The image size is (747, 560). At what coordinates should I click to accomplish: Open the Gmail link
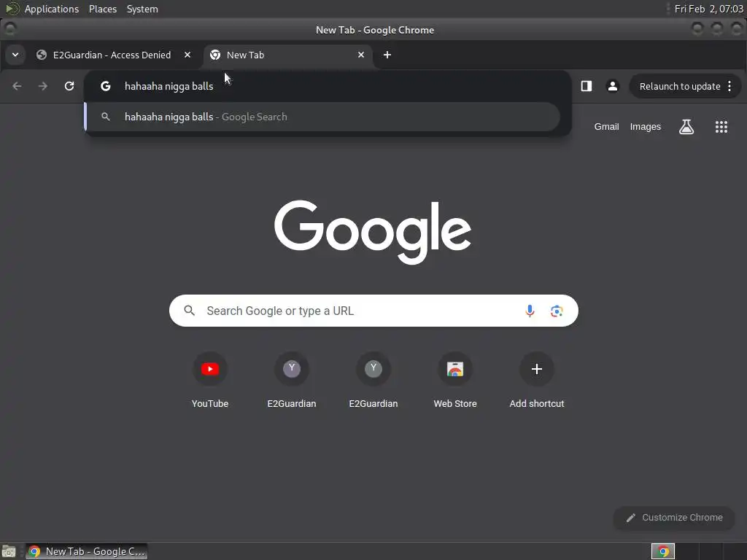click(x=606, y=127)
